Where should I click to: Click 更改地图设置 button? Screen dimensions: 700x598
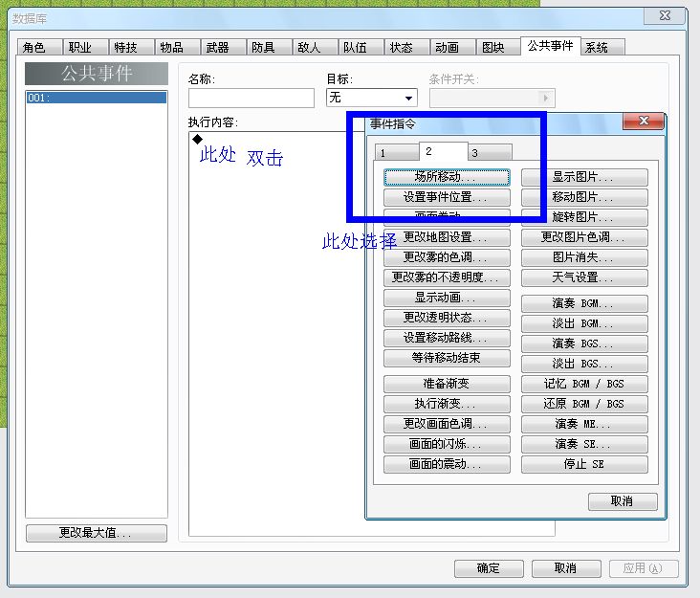[x=447, y=237]
